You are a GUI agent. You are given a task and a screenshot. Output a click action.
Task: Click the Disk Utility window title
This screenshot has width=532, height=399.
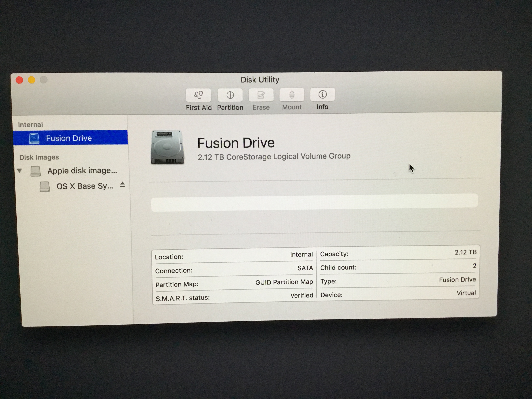point(260,80)
